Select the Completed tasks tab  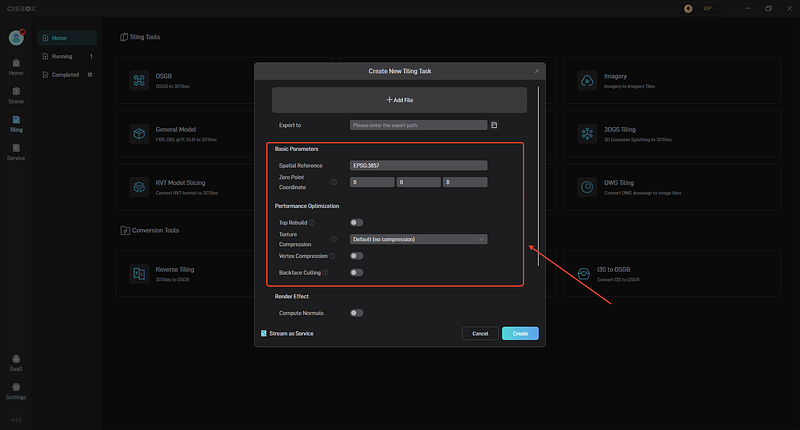pyautogui.click(x=67, y=74)
